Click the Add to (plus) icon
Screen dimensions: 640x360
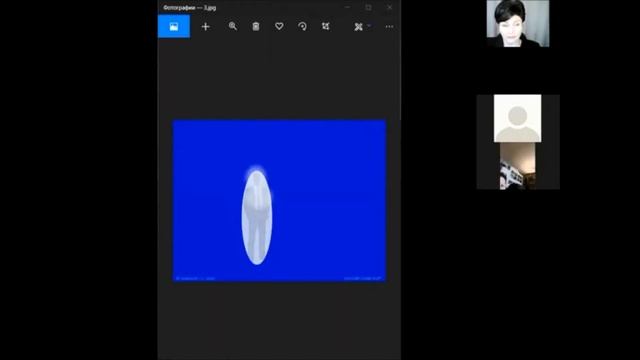click(205, 27)
